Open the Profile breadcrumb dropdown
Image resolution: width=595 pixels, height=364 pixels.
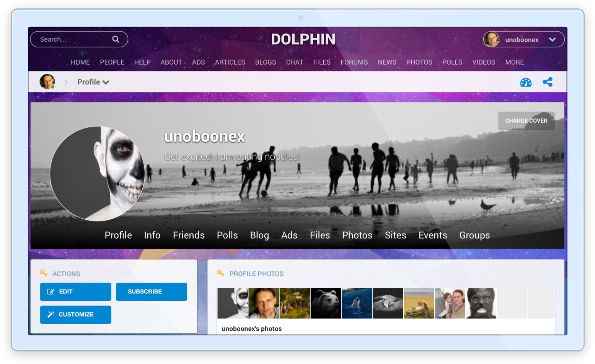106,82
